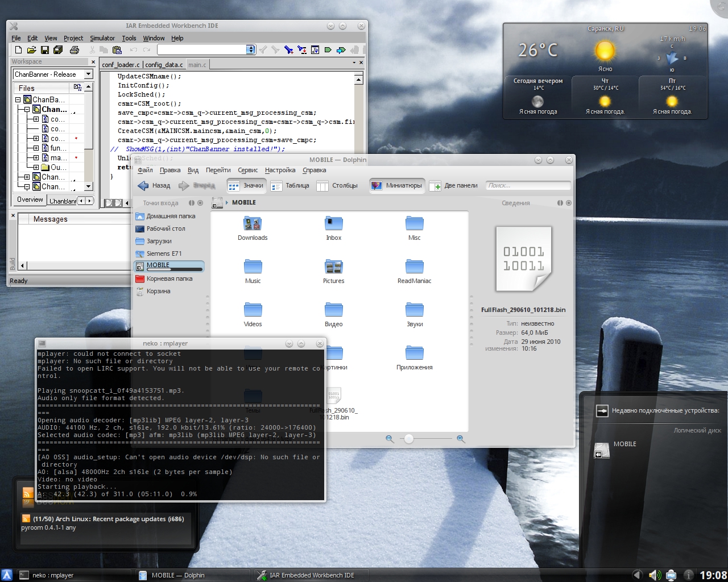This screenshot has height=582, width=728.
Task: Switch Dolphin to Столбцы columns view
Action: (337, 185)
